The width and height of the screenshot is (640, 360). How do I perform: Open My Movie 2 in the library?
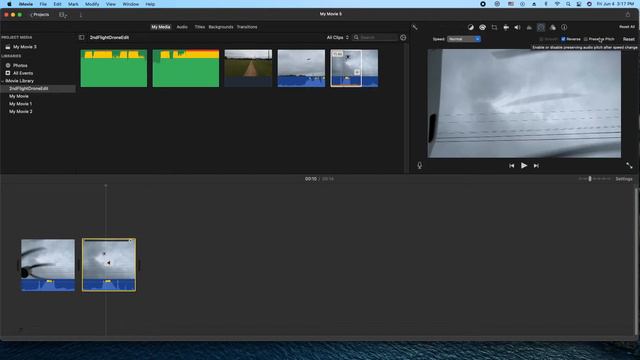click(x=20, y=111)
